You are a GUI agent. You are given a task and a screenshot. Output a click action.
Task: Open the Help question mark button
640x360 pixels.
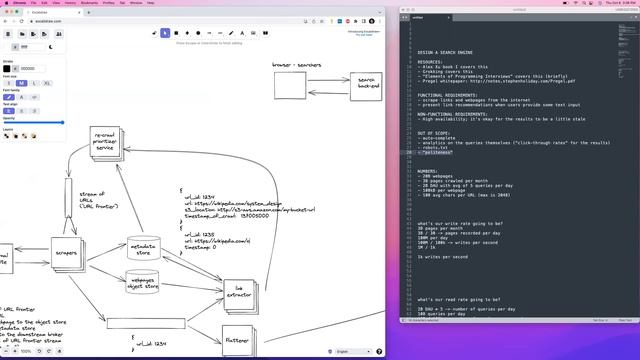[379, 351]
